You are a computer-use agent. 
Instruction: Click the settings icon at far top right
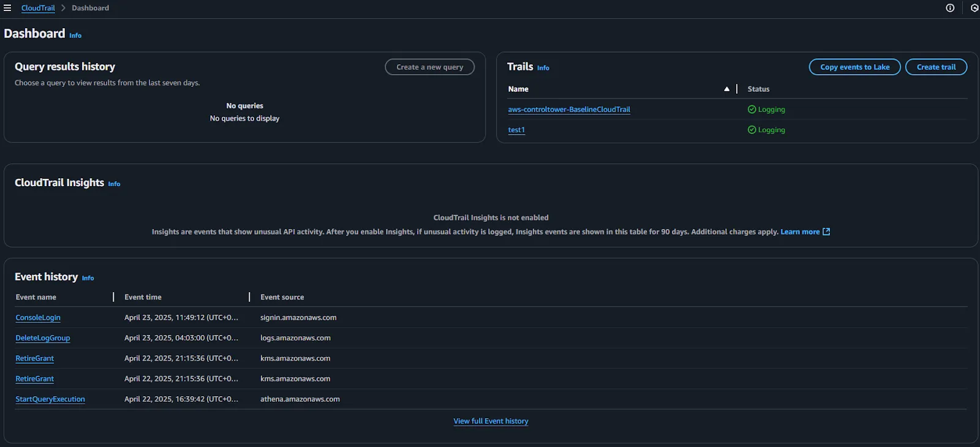[974, 8]
